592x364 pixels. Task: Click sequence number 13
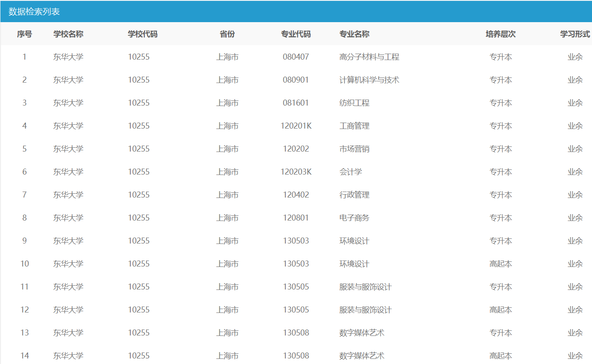pos(24,333)
